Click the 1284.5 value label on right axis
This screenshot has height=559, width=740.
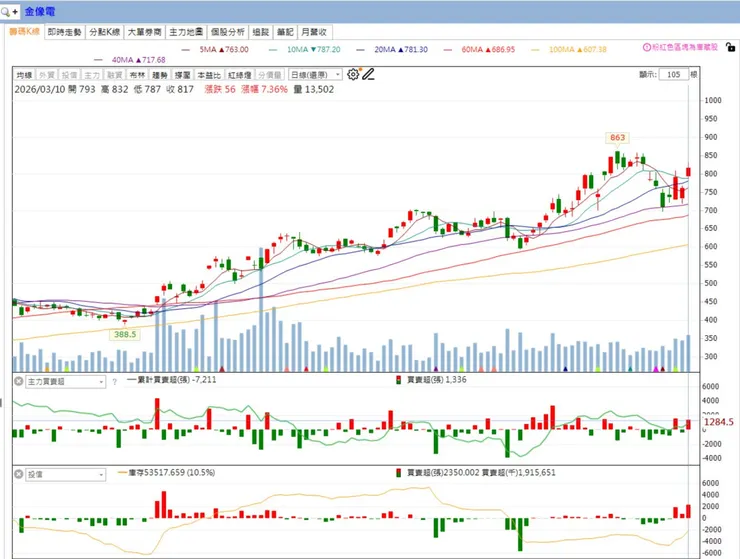719,422
